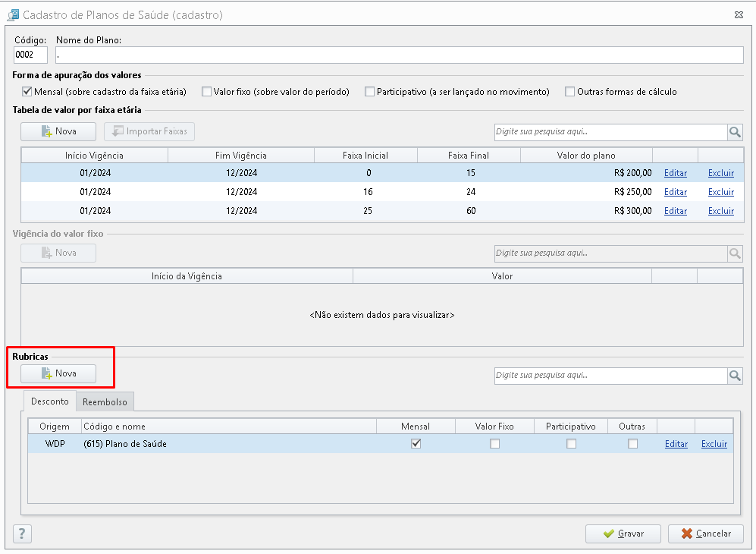756x554 pixels.
Task: Toggle Mensal (sobre cadastro da faixa etária) checkbox
Action: click(27, 91)
